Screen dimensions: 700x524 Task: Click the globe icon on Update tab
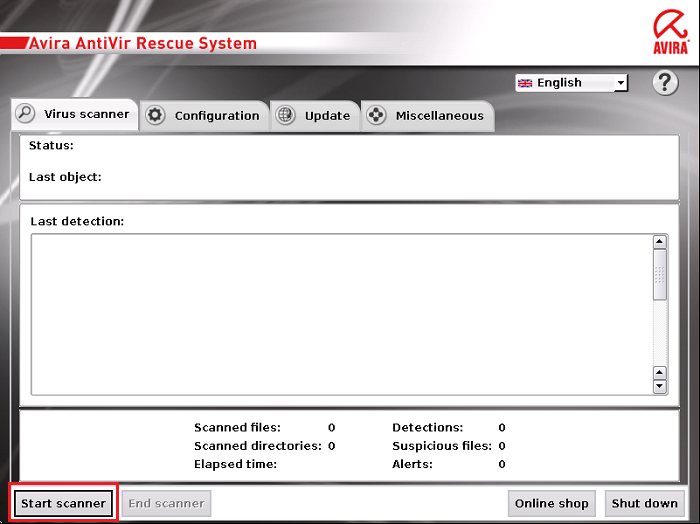tap(285, 115)
